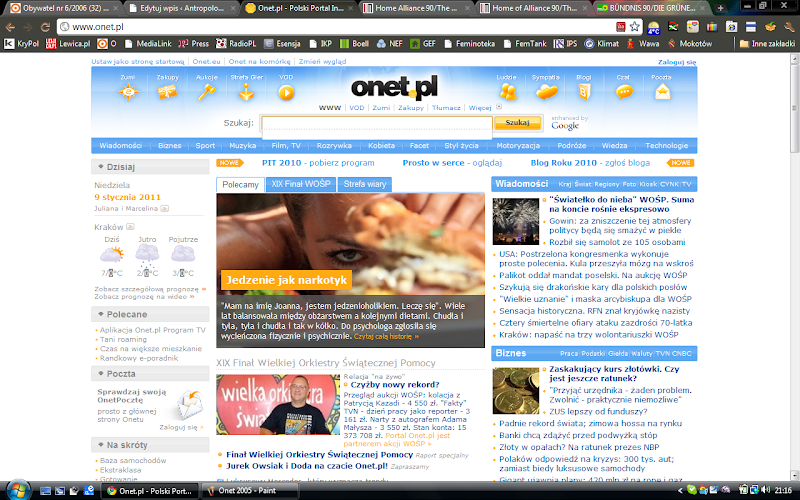
Task: Show hidden system tray icons arrow
Action: point(680,491)
